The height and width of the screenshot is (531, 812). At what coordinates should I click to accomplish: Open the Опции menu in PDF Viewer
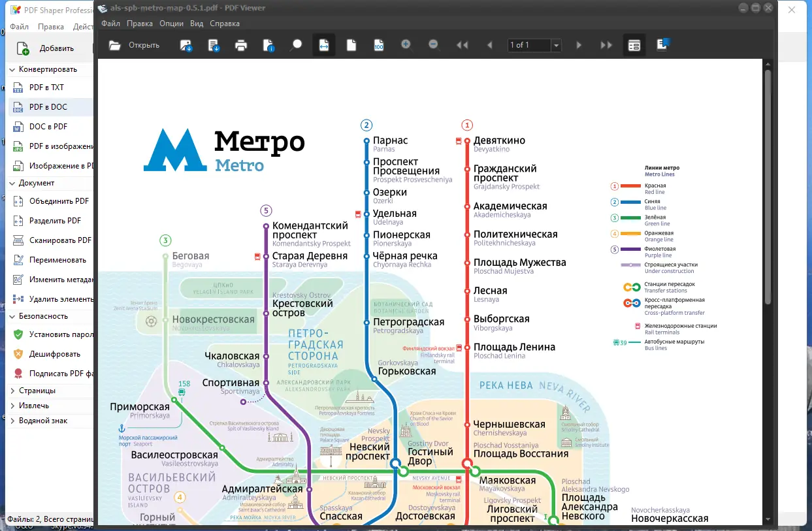point(172,24)
